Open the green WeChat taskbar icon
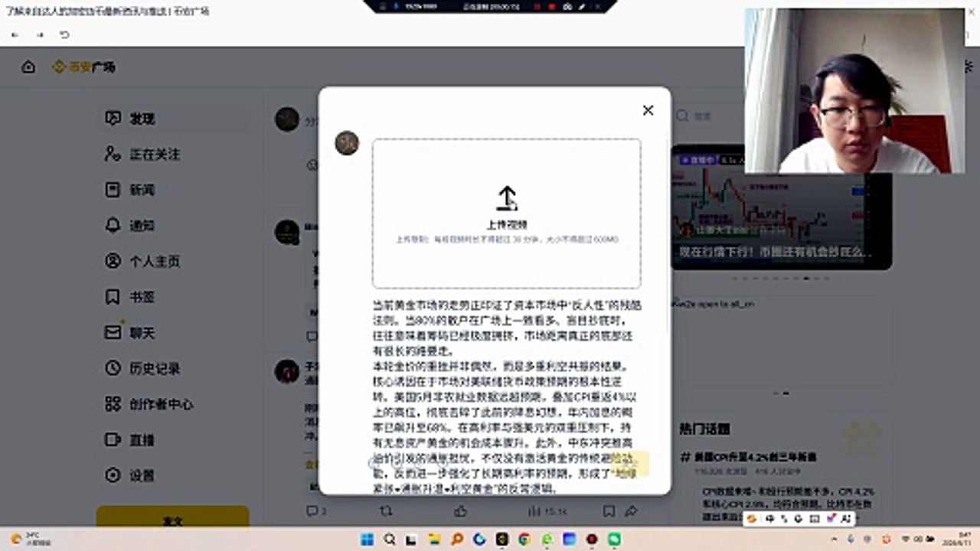Image resolution: width=980 pixels, height=551 pixels. [x=615, y=539]
